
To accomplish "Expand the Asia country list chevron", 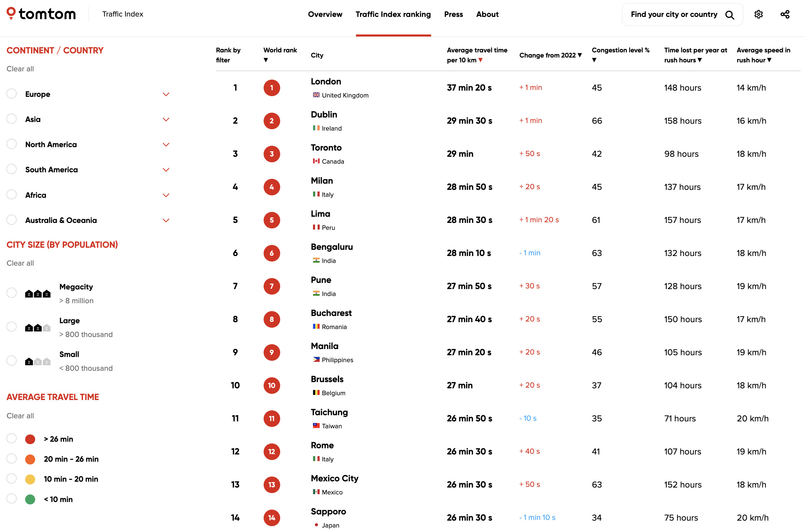I will [x=166, y=120].
